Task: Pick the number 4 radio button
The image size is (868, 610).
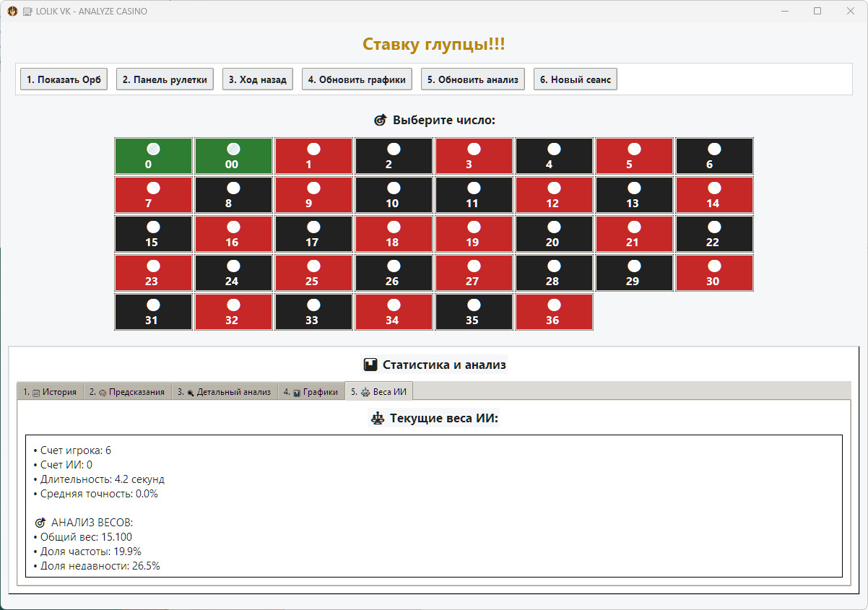Action: coord(554,156)
